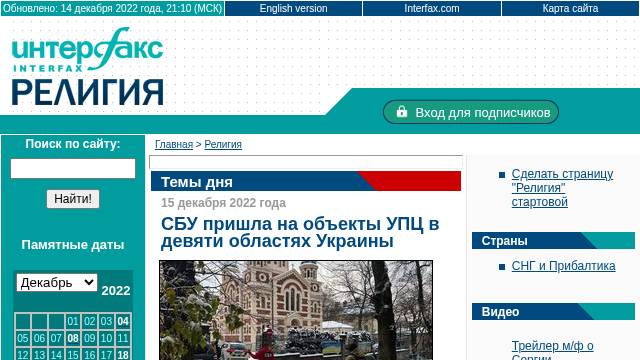Click the empty banner field above Темы дня
The width and height of the screenshot is (640, 360).
pyautogui.click(x=306, y=162)
